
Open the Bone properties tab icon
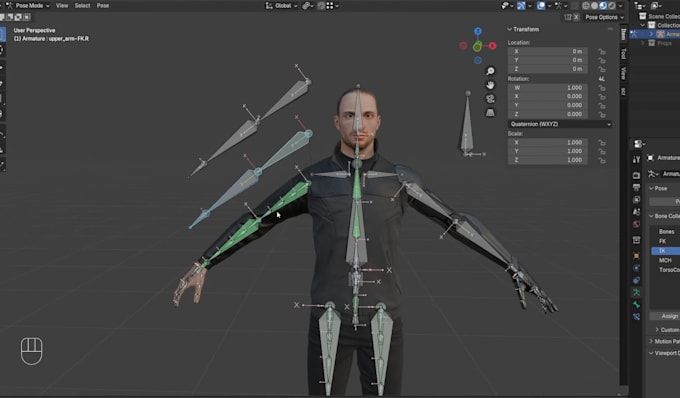636,305
